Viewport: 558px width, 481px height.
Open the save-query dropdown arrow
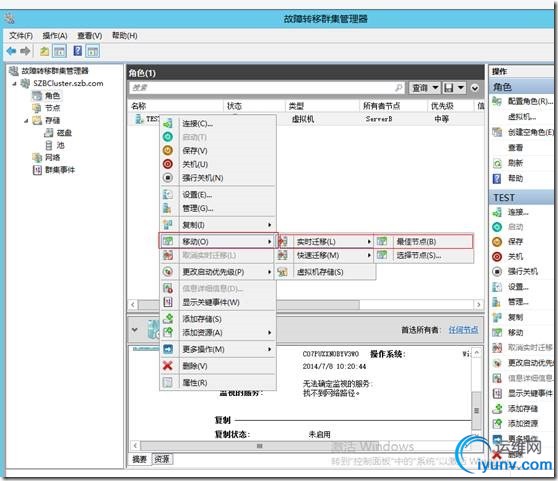pyautogui.click(x=460, y=88)
